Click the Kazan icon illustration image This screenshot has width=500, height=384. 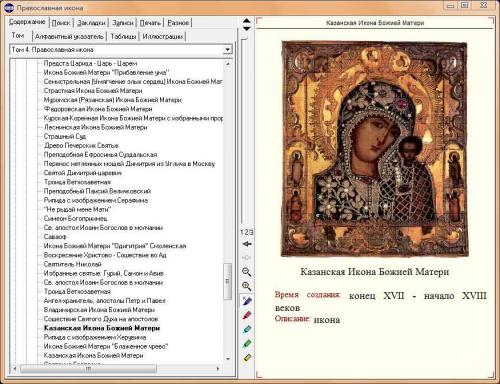(374, 149)
